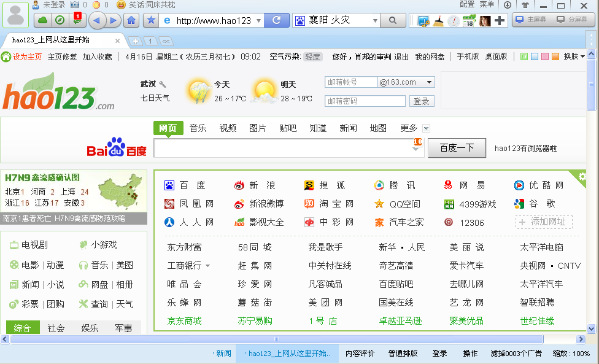
Task: Open 腾讯 via its penguin icon
Action: pyautogui.click(x=379, y=185)
